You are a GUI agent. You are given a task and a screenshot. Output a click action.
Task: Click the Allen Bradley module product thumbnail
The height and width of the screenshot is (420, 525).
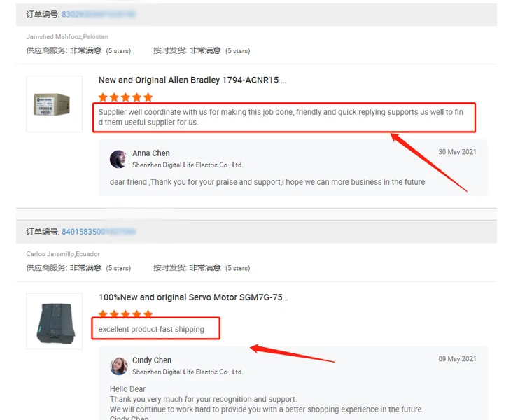coord(54,104)
